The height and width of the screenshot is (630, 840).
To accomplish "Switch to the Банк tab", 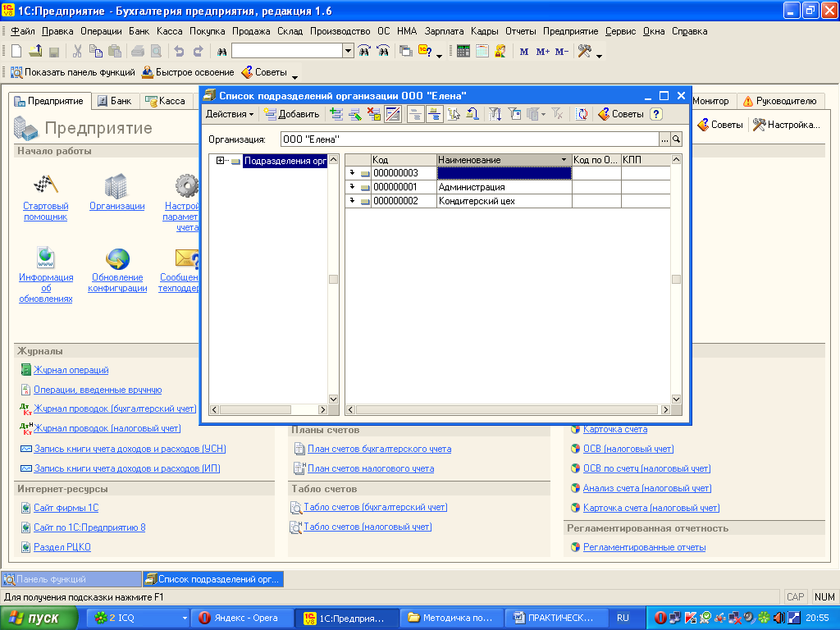I will click(x=115, y=101).
